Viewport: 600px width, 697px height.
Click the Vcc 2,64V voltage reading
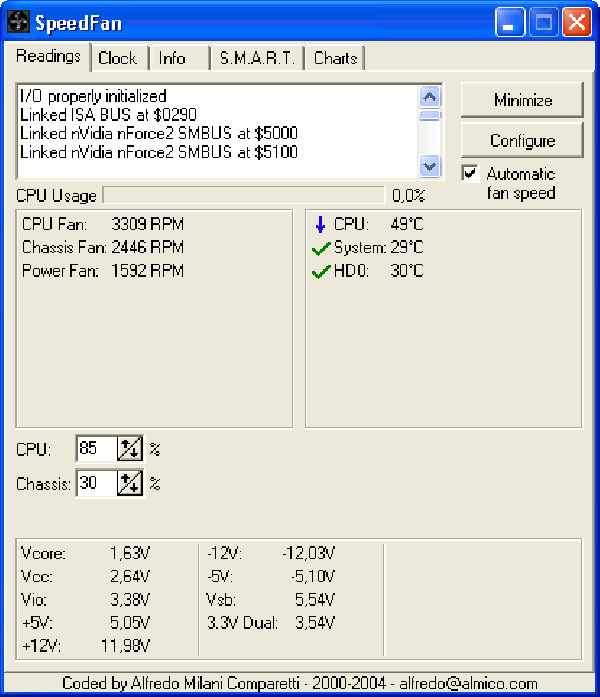click(x=85, y=577)
